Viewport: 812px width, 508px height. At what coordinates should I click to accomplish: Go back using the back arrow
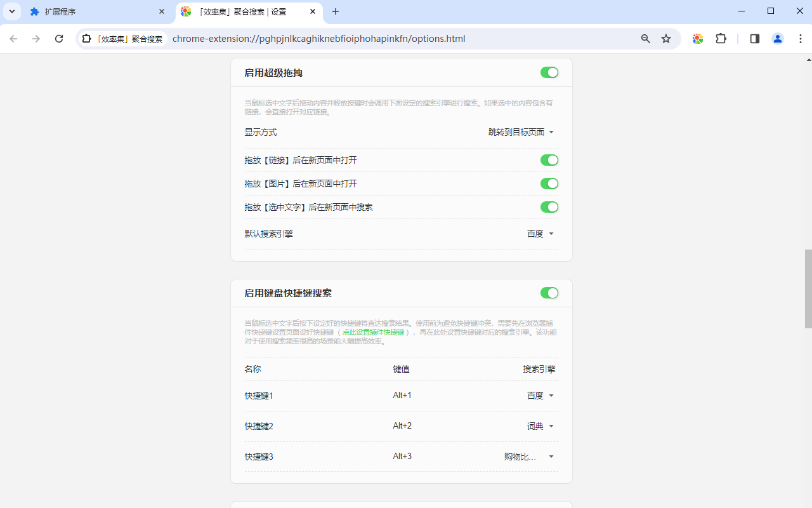[13, 39]
